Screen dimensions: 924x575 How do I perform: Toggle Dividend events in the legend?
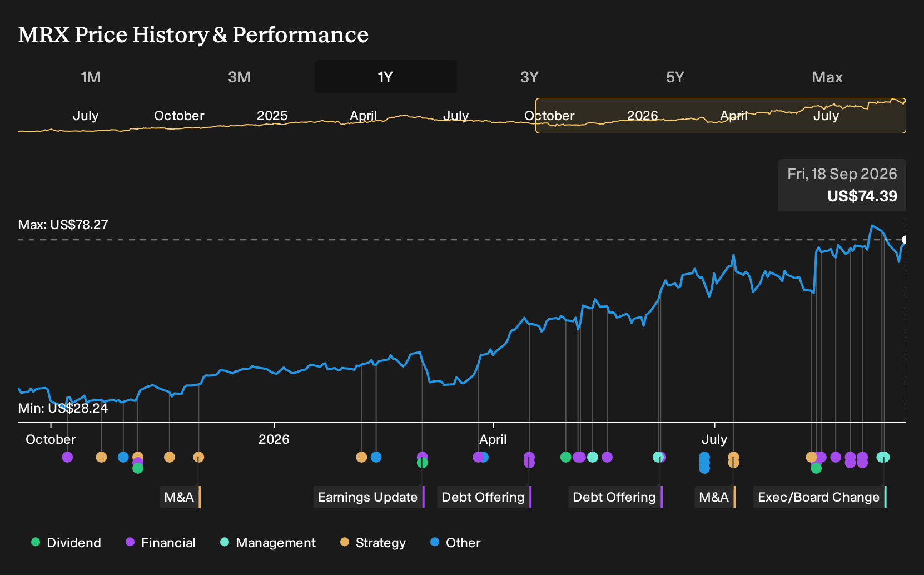tap(66, 543)
